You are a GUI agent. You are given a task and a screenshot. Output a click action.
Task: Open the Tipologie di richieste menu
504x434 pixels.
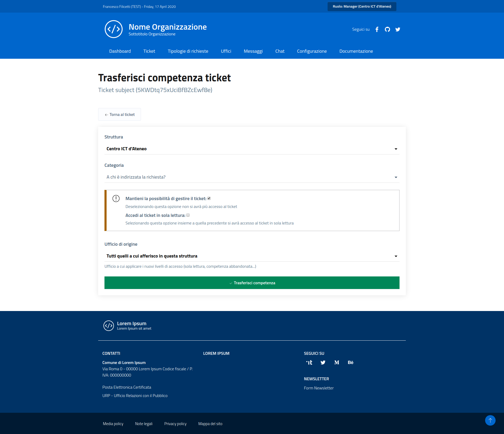point(188,51)
